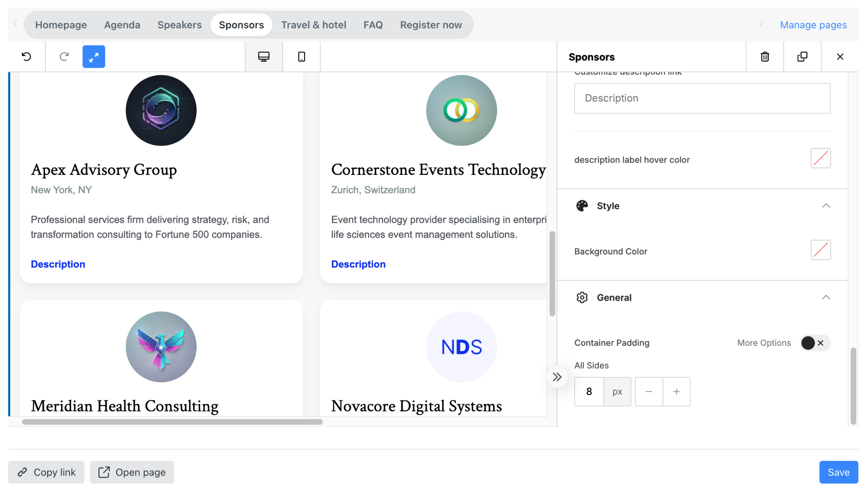Click the Container Padding label
The width and height of the screenshot is (868, 495).
[x=612, y=343]
